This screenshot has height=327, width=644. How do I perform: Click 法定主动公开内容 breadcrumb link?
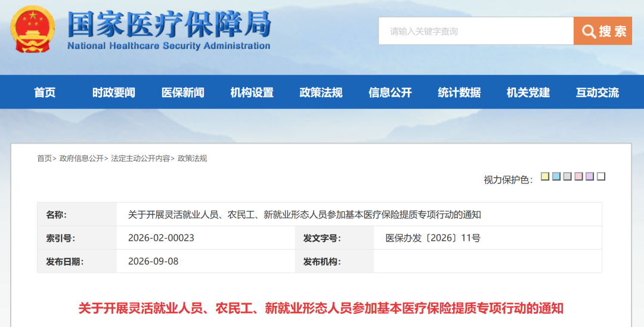(141, 158)
